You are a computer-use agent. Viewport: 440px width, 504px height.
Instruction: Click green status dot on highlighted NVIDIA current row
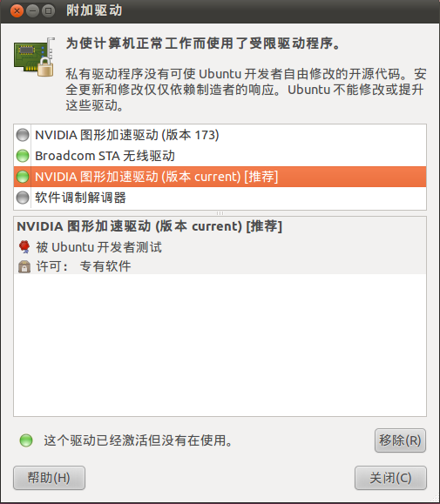pos(23,177)
